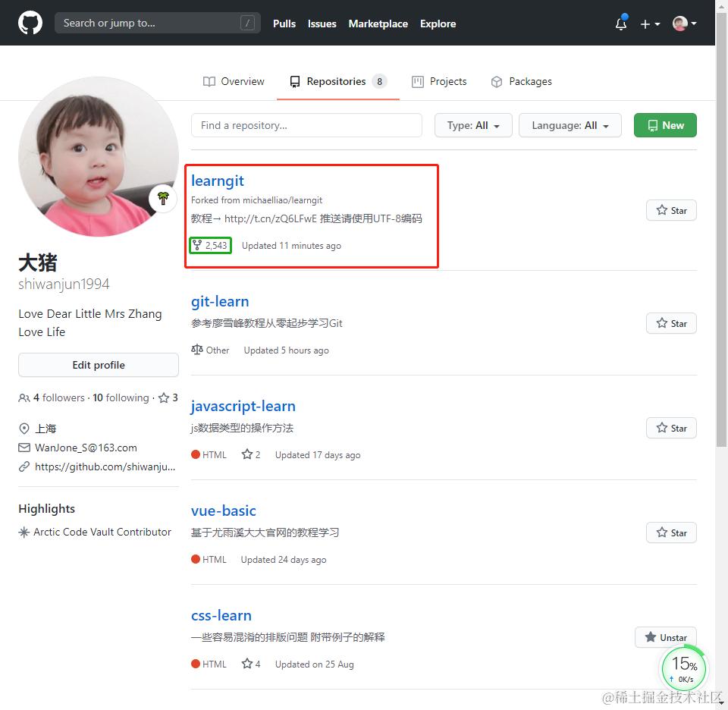Viewport: 728px width, 710px height.
Task: Star the git-learn repository
Action: 671,323
